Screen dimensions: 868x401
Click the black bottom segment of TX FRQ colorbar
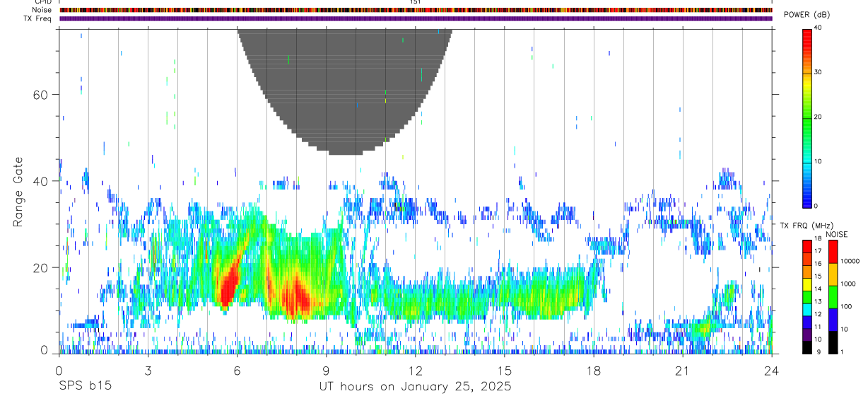(807, 347)
